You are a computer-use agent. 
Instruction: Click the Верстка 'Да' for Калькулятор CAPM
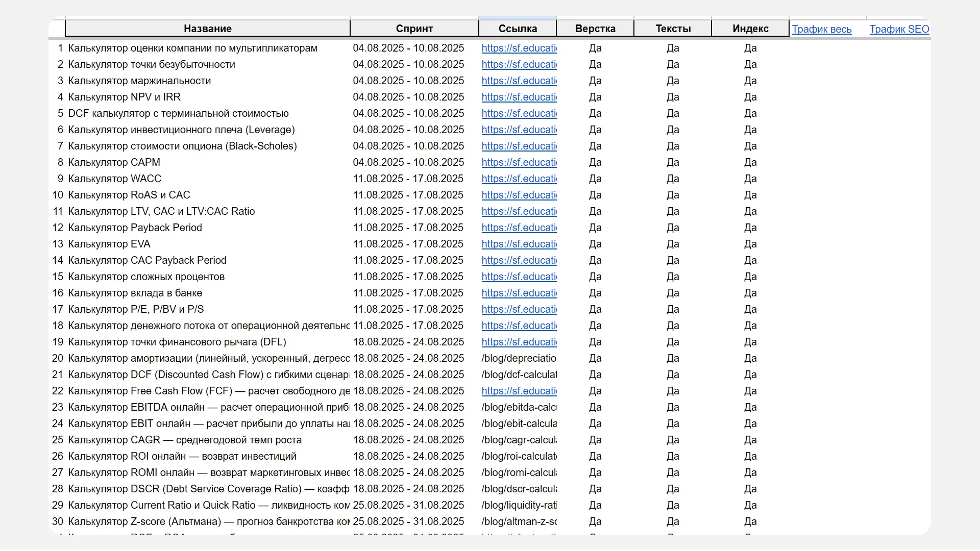click(595, 162)
